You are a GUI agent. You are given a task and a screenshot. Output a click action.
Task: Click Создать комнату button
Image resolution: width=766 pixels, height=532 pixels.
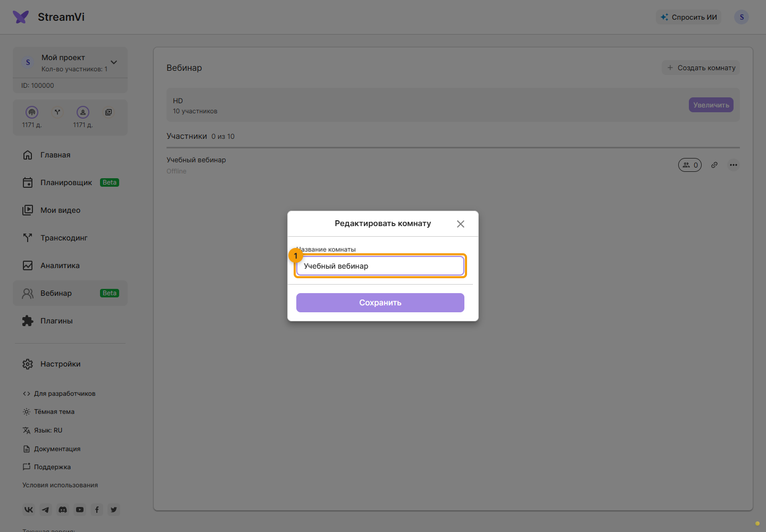701,68
